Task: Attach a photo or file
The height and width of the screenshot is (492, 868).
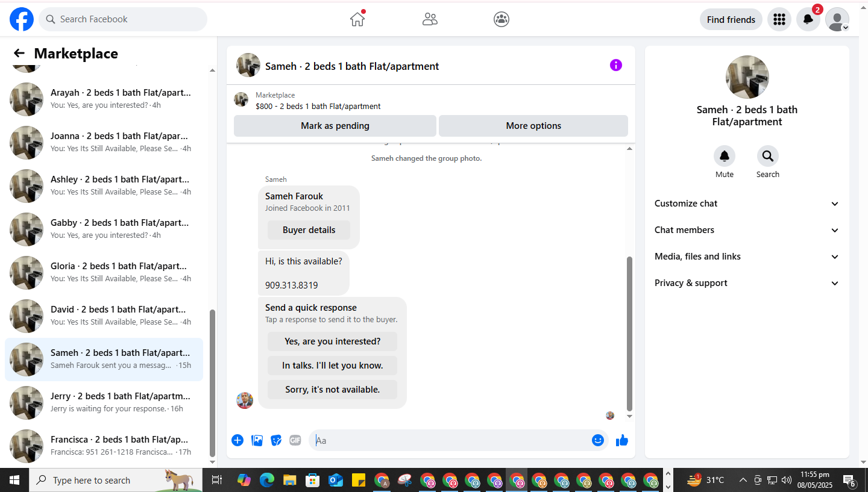Action: tap(257, 440)
